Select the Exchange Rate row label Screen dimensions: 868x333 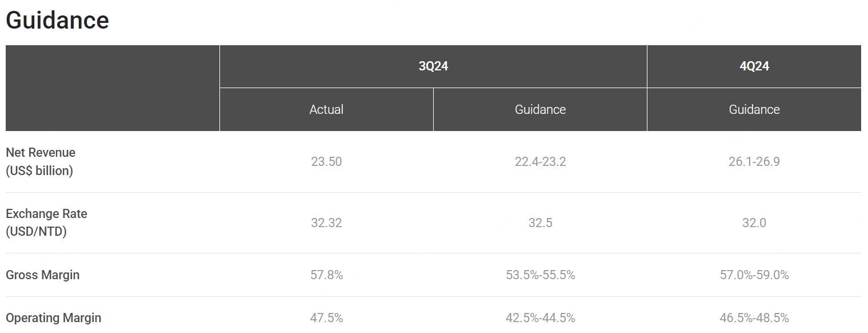(x=46, y=223)
